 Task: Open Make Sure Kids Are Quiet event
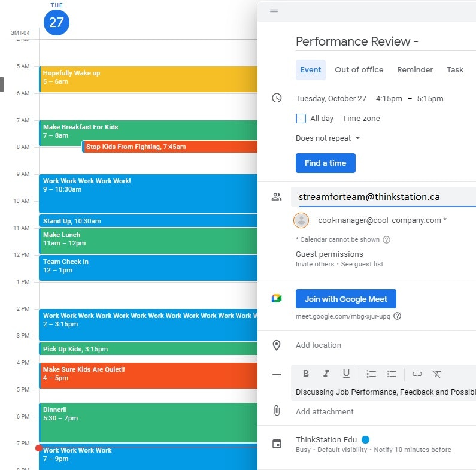148,375
